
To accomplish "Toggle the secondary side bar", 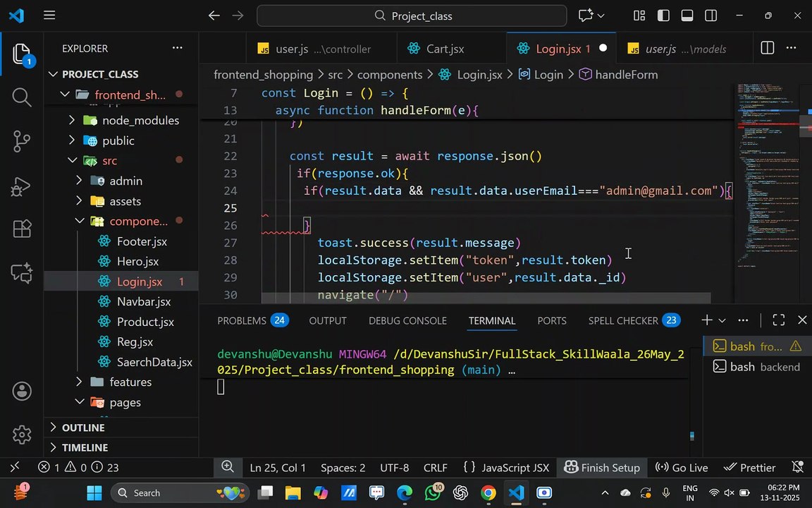I will [x=711, y=16].
